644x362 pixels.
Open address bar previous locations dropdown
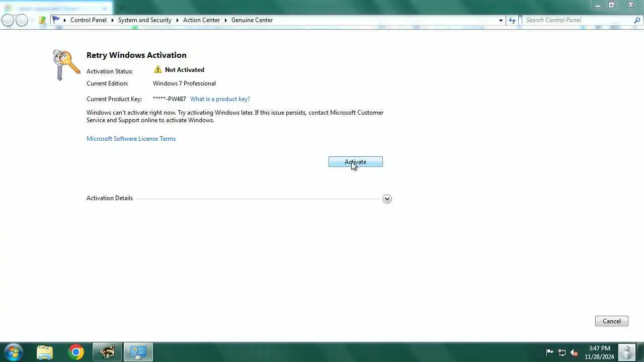click(x=501, y=20)
